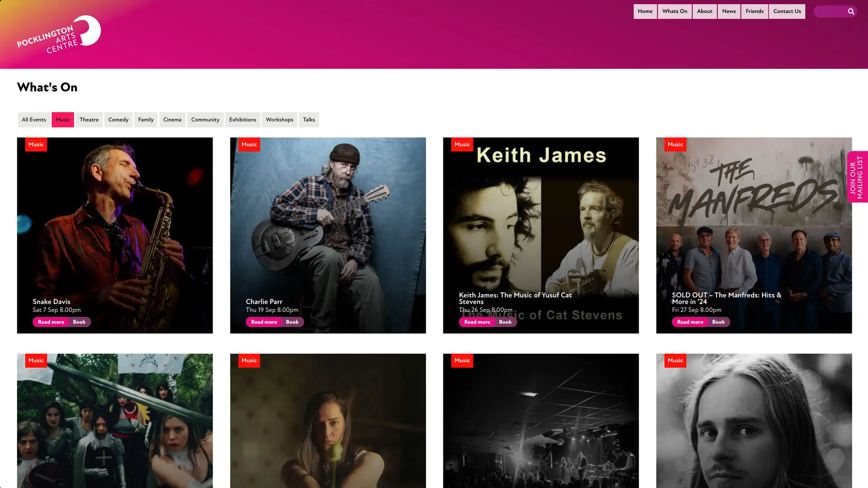This screenshot has height=488, width=868.
Task: Book tickets for Snake Davis
Action: point(79,322)
